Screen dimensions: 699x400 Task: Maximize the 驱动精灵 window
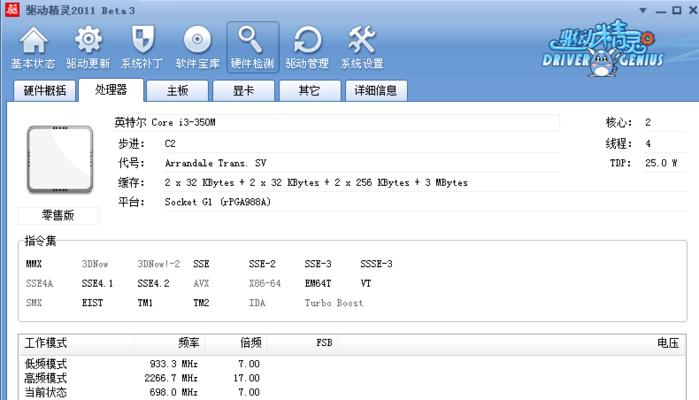(x=677, y=10)
